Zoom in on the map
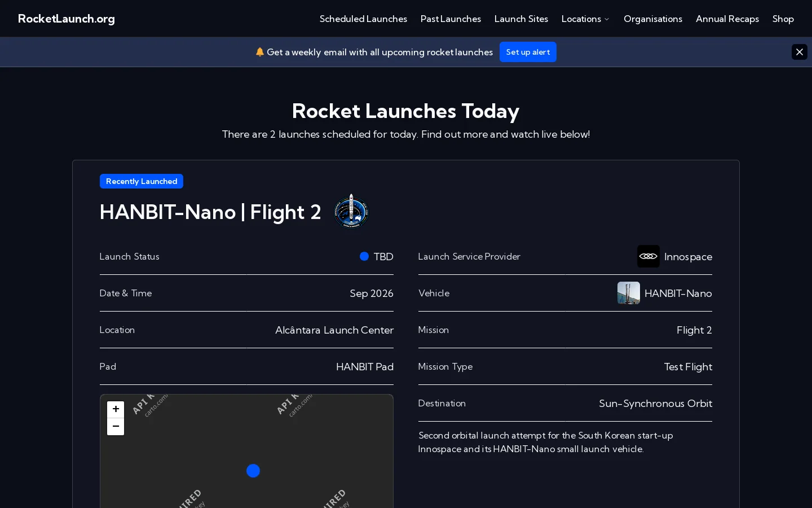 (x=116, y=409)
